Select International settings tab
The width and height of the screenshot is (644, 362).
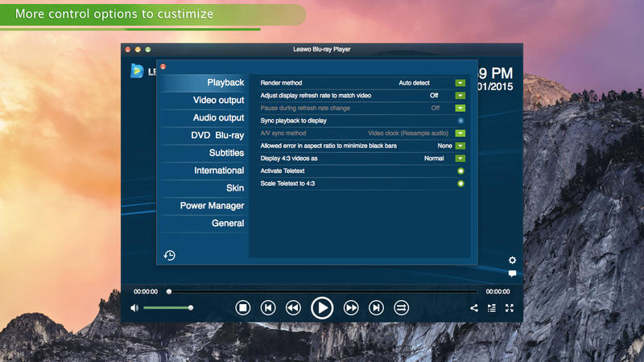coord(204,171)
